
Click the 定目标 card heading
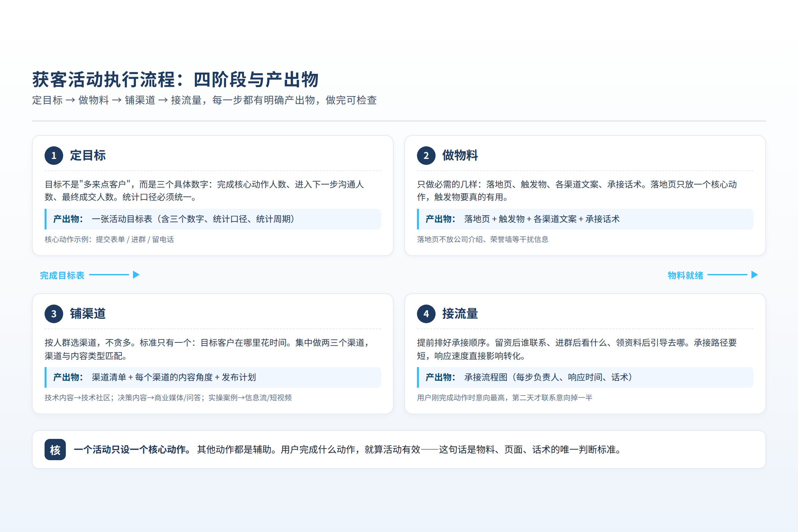point(88,155)
